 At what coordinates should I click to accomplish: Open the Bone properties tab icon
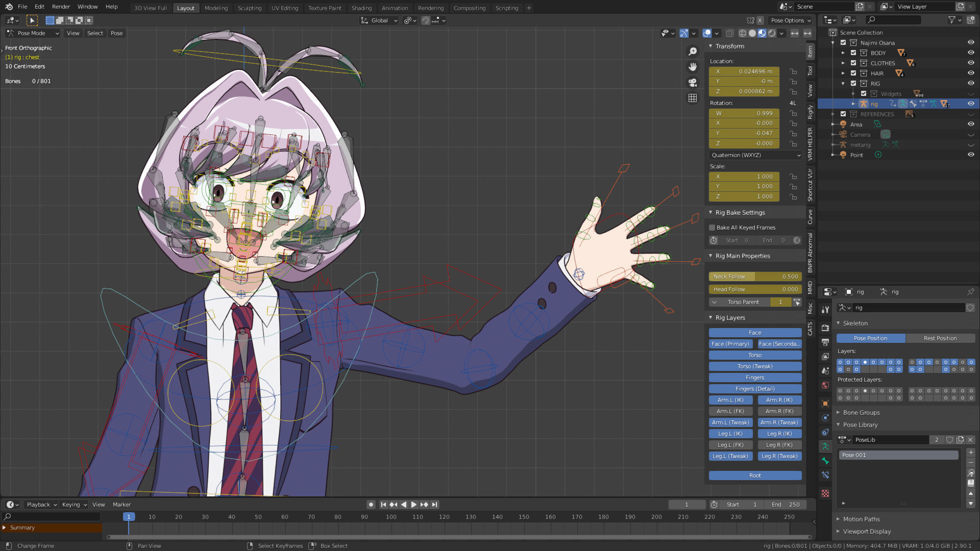825,461
